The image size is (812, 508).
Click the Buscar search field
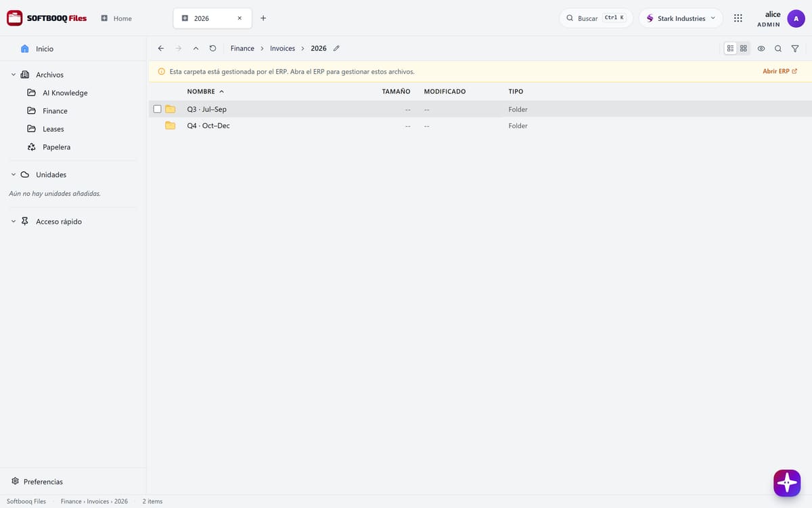596,18
